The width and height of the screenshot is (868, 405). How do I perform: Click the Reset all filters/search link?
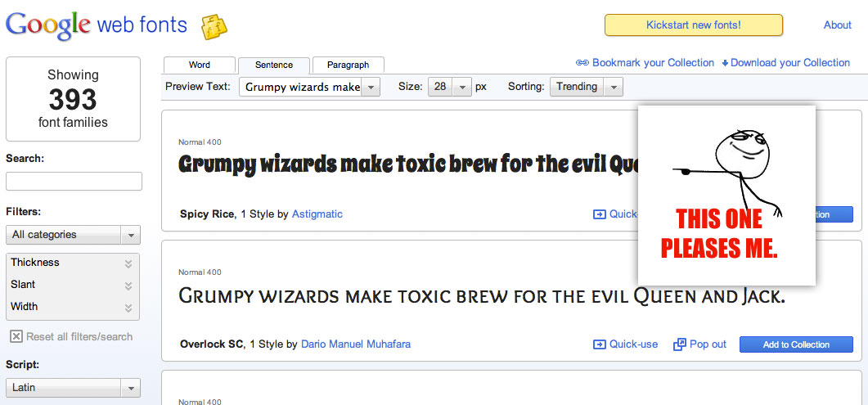click(x=79, y=336)
